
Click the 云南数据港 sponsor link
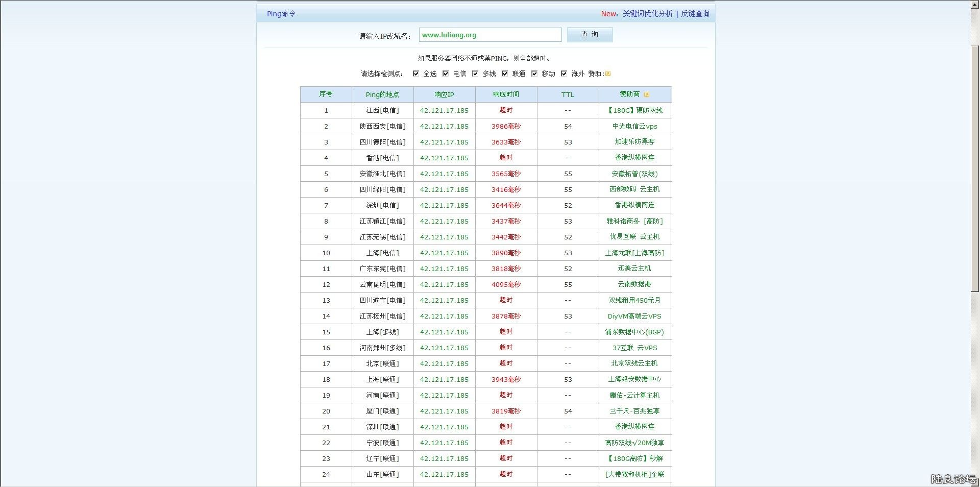tap(634, 284)
